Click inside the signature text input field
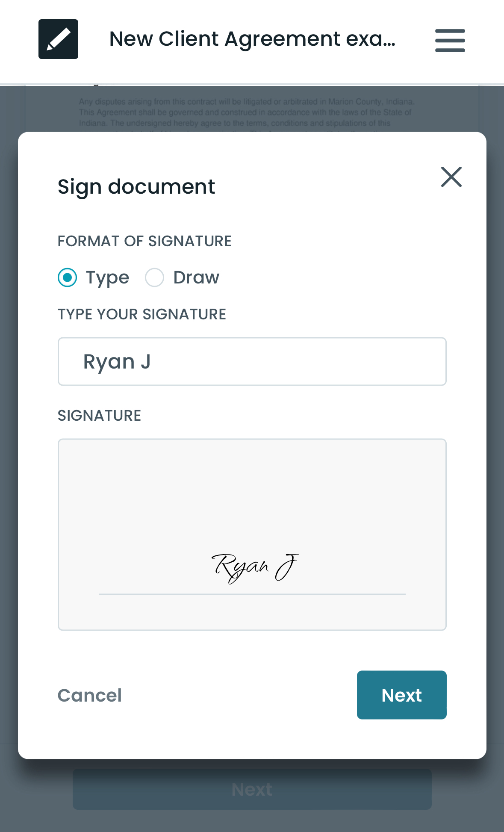 pos(252,361)
